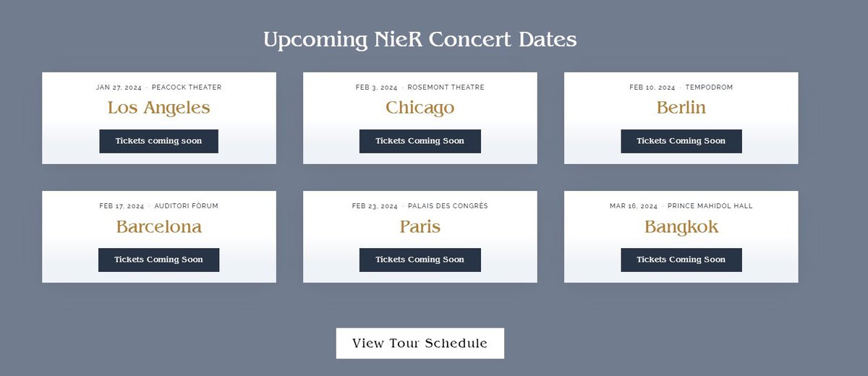The width and height of the screenshot is (868, 376).
Task: Click the Auditori Fòrum venue label
Action: coord(186,206)
